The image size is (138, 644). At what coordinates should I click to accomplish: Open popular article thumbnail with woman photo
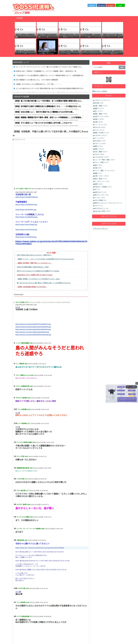point(47,46)
